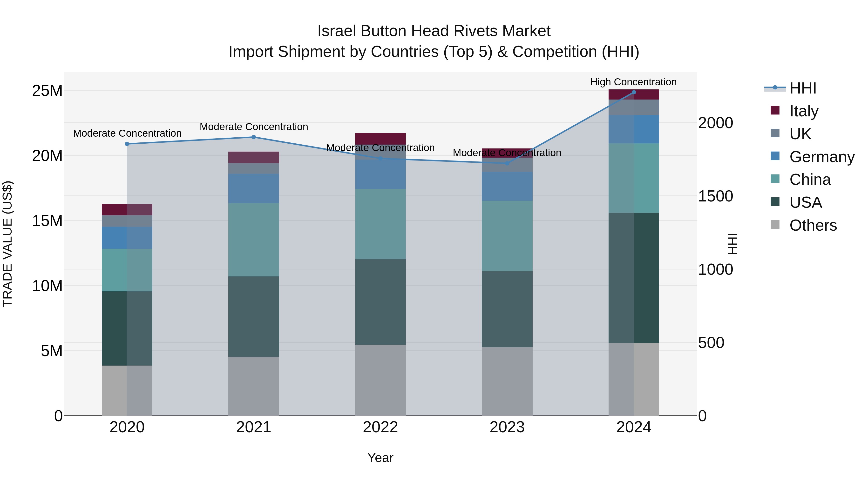
Task: Click the Year x-axis title
Action: [x=380, y=458]
